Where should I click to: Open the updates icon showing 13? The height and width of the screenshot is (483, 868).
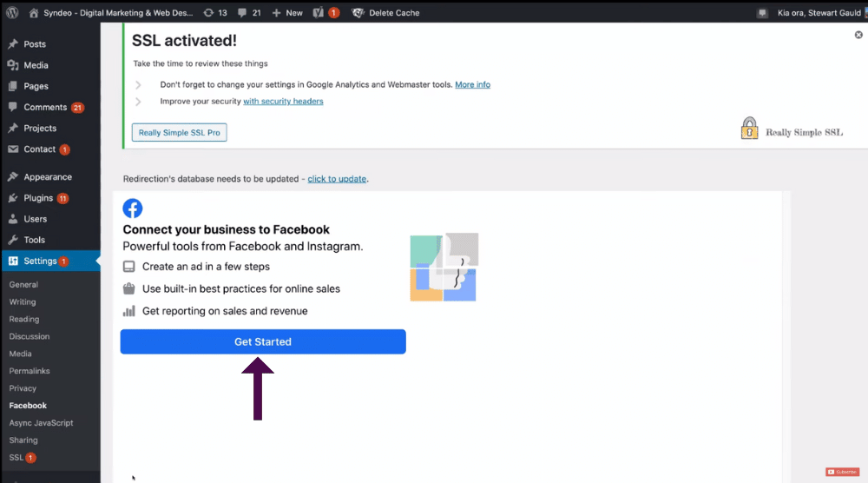click(x=208, y=13)
